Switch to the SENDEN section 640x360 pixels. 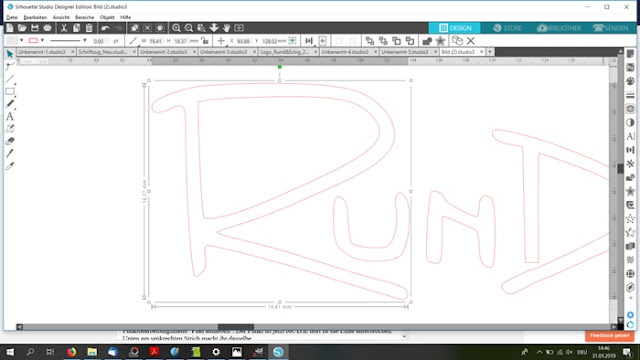coord(611,28)
